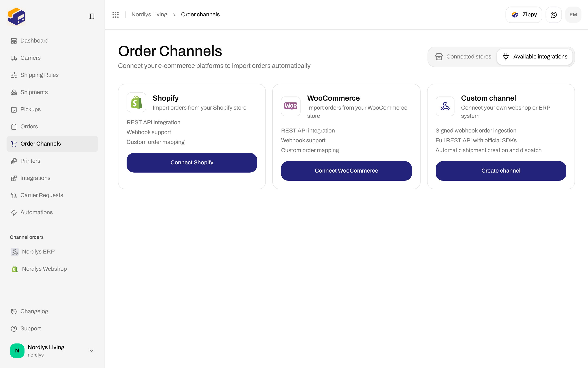This screenshot has width=588, height=368.
Task: Open the chat support icon
Action: tap(553, 15)
